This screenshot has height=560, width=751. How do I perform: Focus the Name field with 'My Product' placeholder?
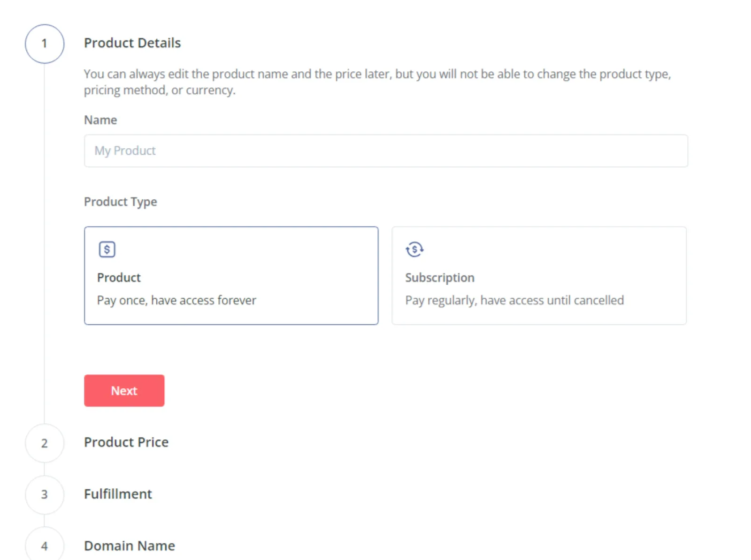[x=386, y=151]
